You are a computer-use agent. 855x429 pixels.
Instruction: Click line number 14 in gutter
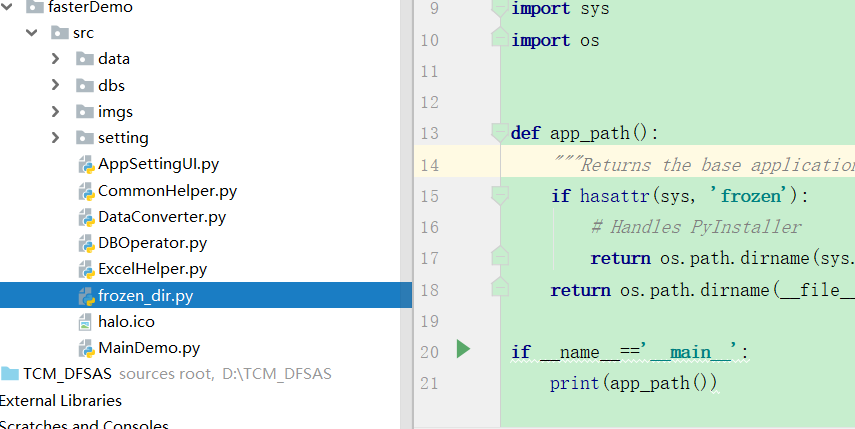[430, 165]
